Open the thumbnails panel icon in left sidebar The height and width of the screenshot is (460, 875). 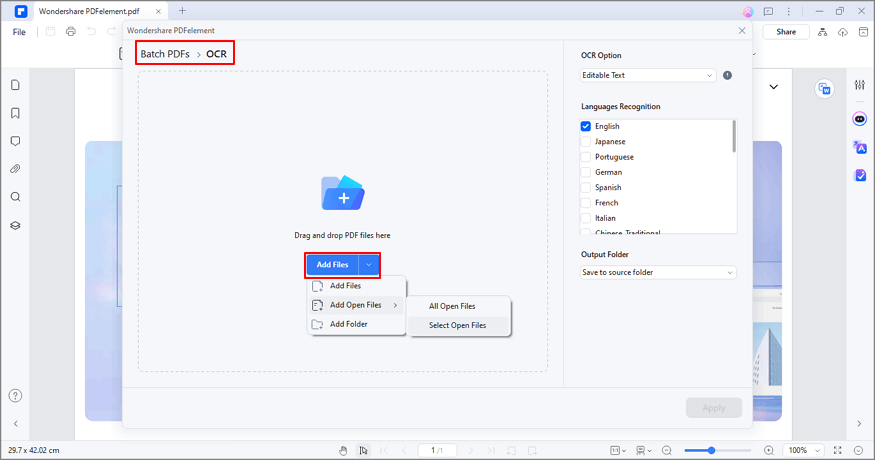16,85
